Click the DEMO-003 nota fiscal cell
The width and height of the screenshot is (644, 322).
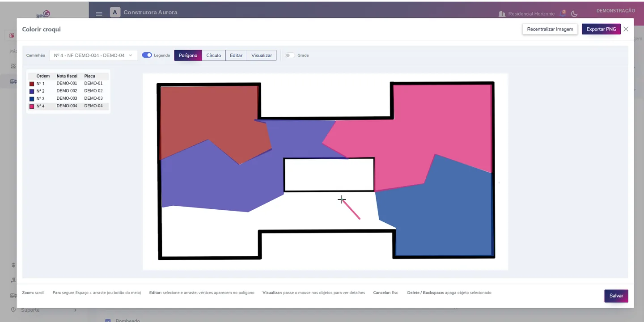[x=67, y=98]
